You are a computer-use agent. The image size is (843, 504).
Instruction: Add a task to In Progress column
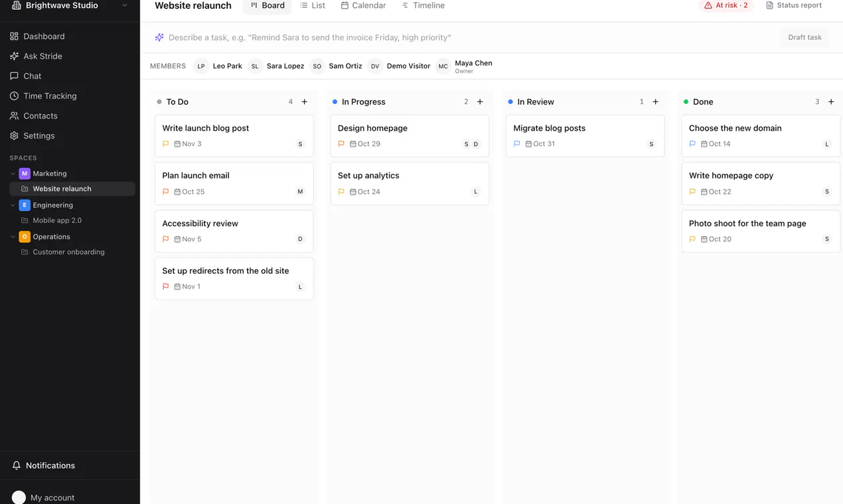(x=480, y=102)
